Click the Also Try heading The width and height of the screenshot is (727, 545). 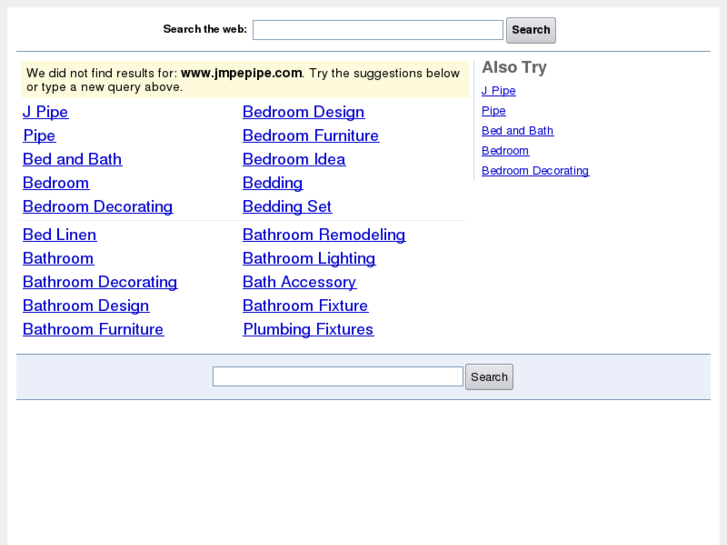pyautogui.click(x=514, y=67)
